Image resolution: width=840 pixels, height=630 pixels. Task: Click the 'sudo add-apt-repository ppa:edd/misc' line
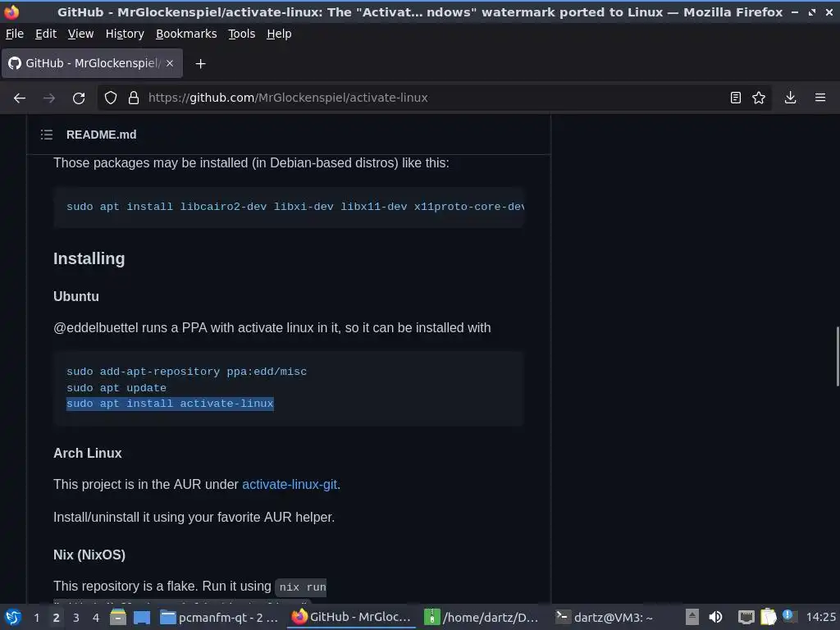tap(186, 372)
